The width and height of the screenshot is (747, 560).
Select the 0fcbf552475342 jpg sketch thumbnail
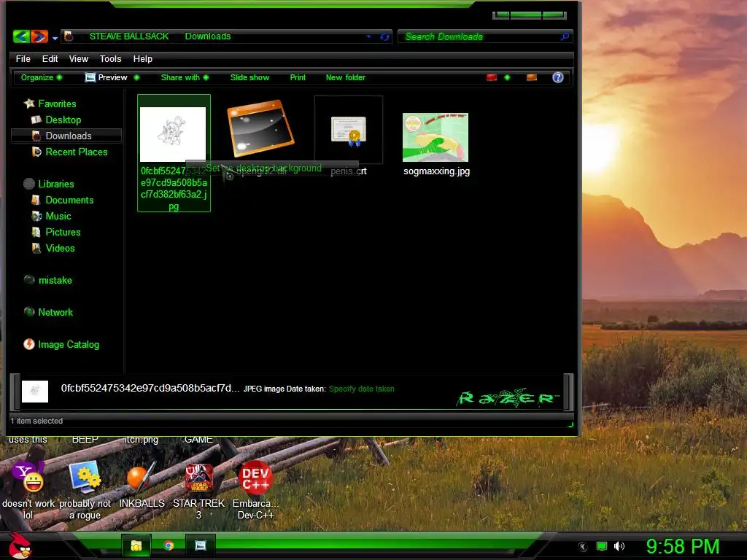click(173, 134)
